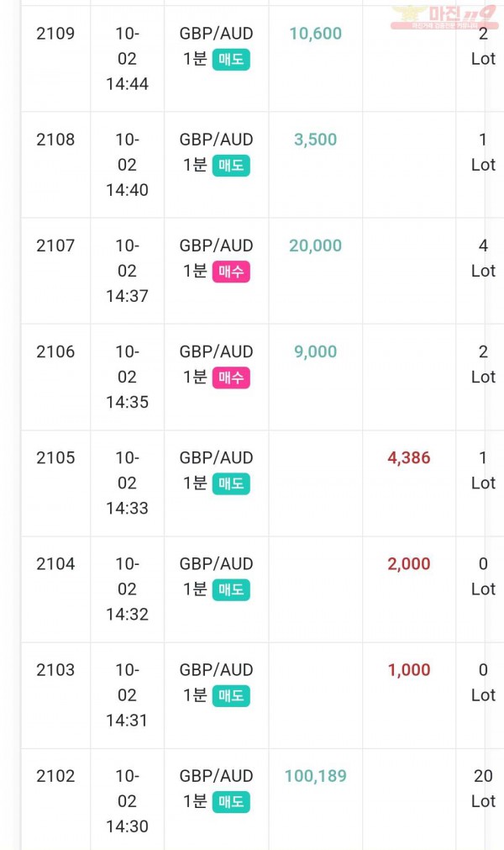This screenshot has height=850, width=504.
Task: Select order number 2102
Action: [55, 776]
